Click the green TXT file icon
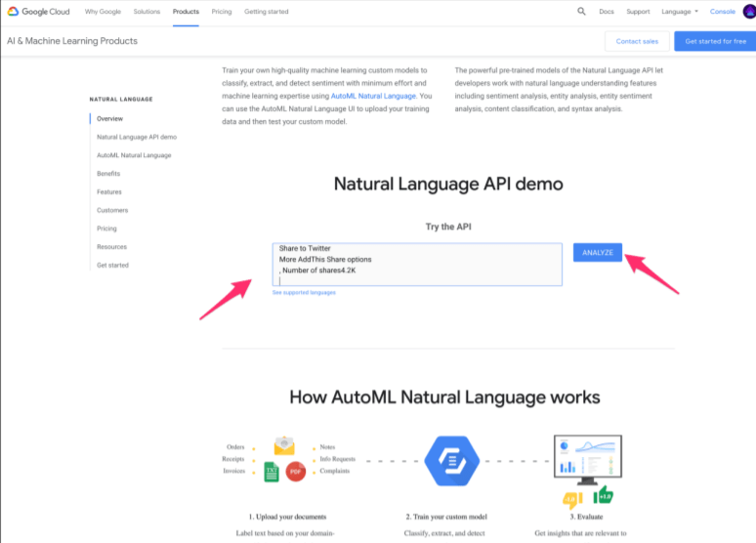This screenshot has height=543, width=756. [x=272, y=472]
